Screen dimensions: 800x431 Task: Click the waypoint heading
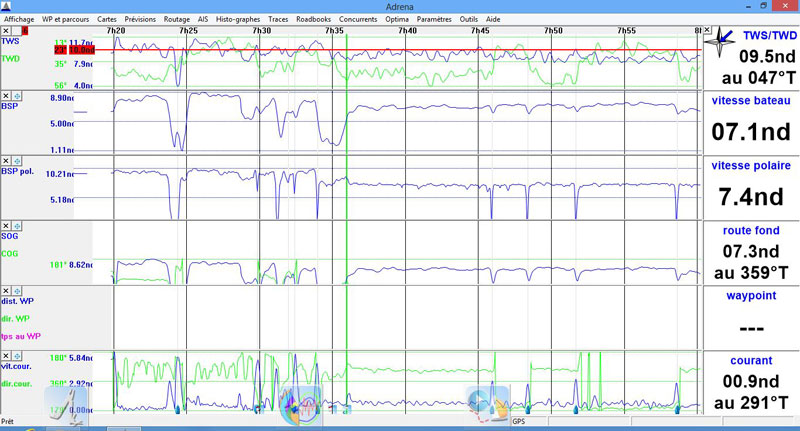click(751, 295)
